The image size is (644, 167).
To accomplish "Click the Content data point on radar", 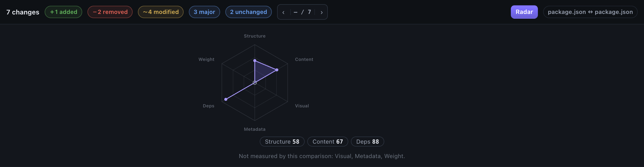I will tap(277, 70).
